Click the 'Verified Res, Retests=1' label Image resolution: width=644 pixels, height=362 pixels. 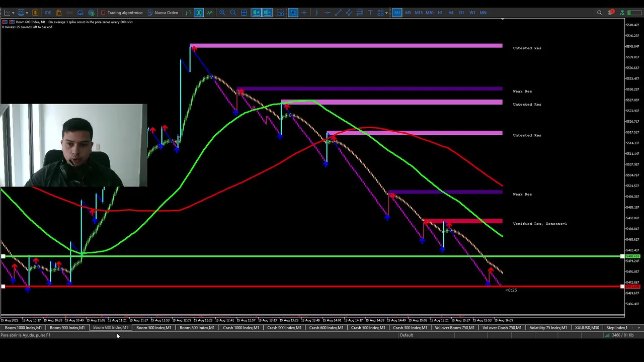(x=540, y=224)
